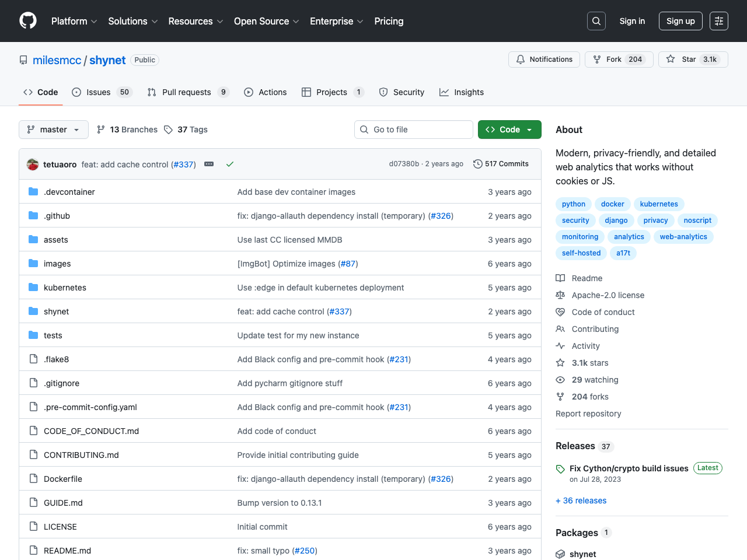The height and width of the screenshot is (560, 747).
Task: Open the master branch dropdown
Action: [53, 129]
